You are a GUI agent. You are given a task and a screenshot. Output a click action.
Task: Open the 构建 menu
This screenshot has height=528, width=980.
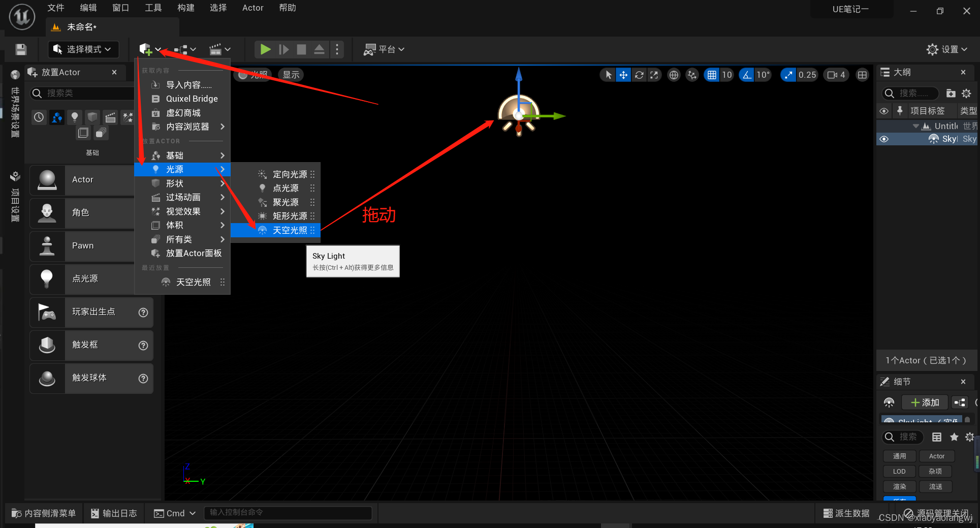tap(186, 8)
